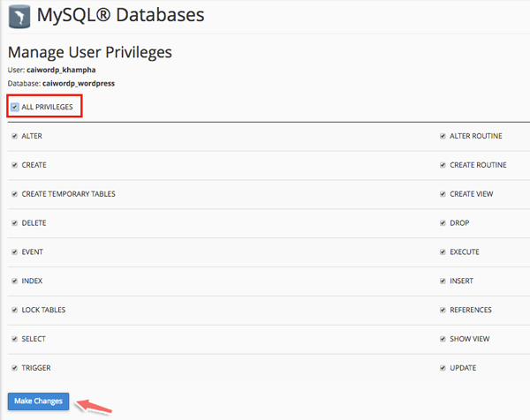This screenshot has width=530, height=420.
Task: Toggle the CREATE ROUTINE checkbox
Action: point(443,165)
